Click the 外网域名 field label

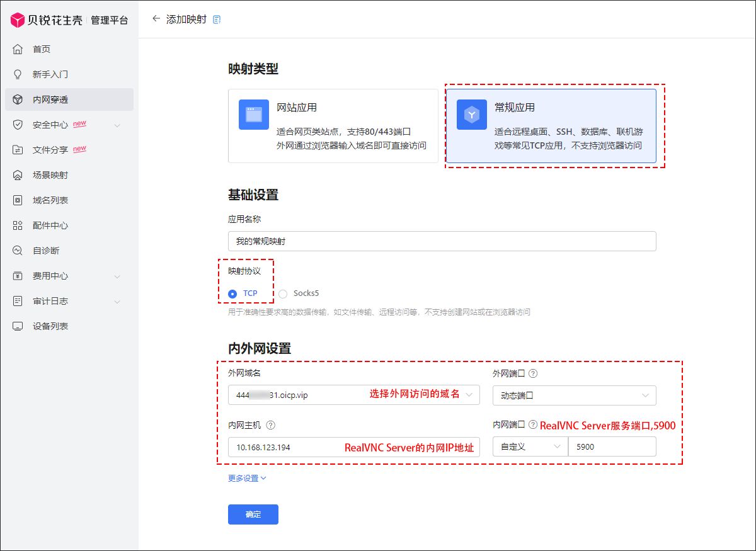[x=244, y=373]
